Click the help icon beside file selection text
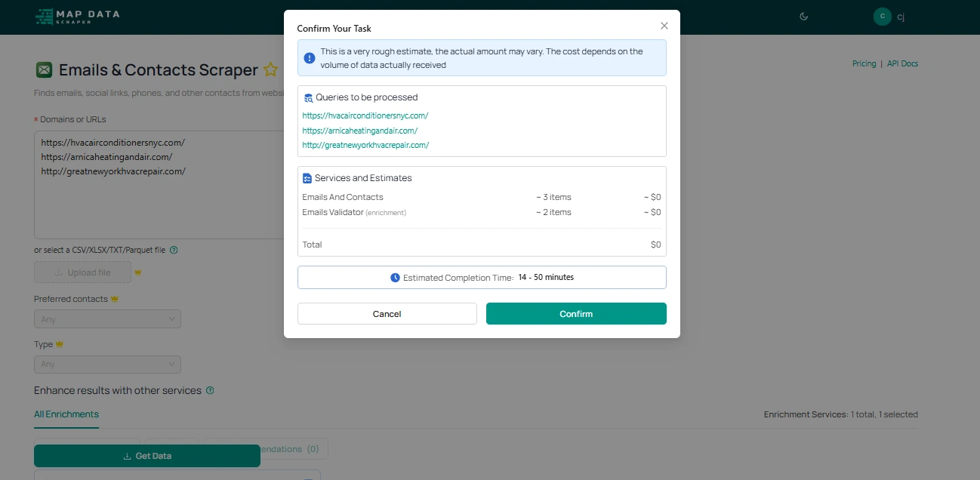Image resolution: width=980 pixels, height=480 pixels. pyautogui.click(x=174, y=250)
